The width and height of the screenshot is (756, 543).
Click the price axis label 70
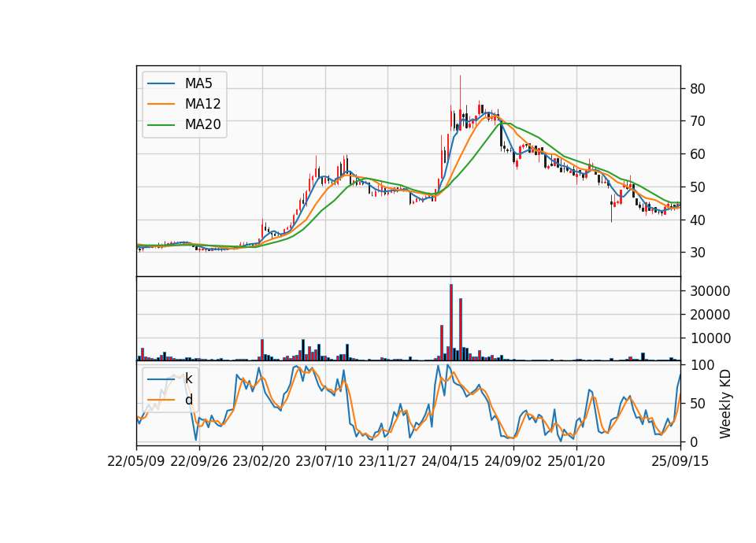(698, 121)
